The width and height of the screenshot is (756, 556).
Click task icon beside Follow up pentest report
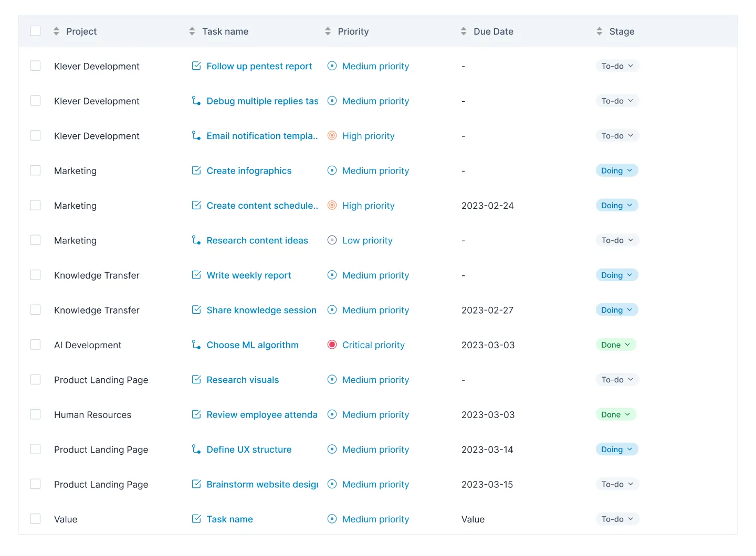click(196, 66)
